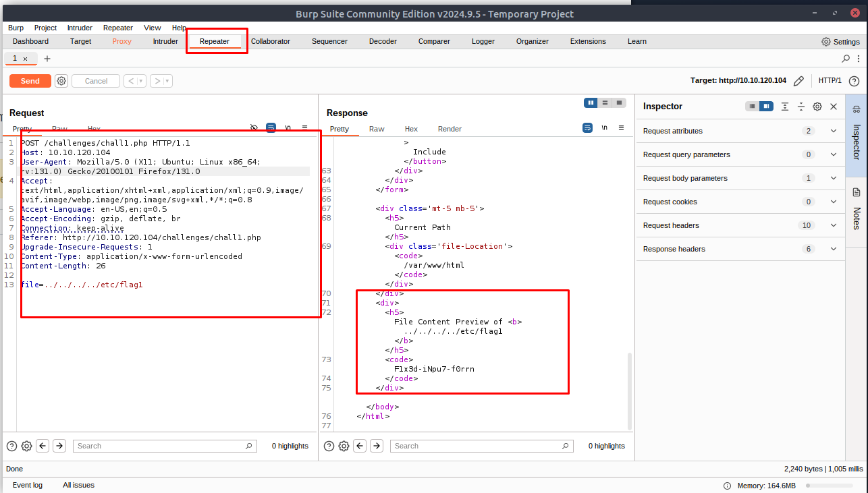This screenshot has width=868, height=493.
Task: Go to previous match in Request search
Action: [43, 446]
